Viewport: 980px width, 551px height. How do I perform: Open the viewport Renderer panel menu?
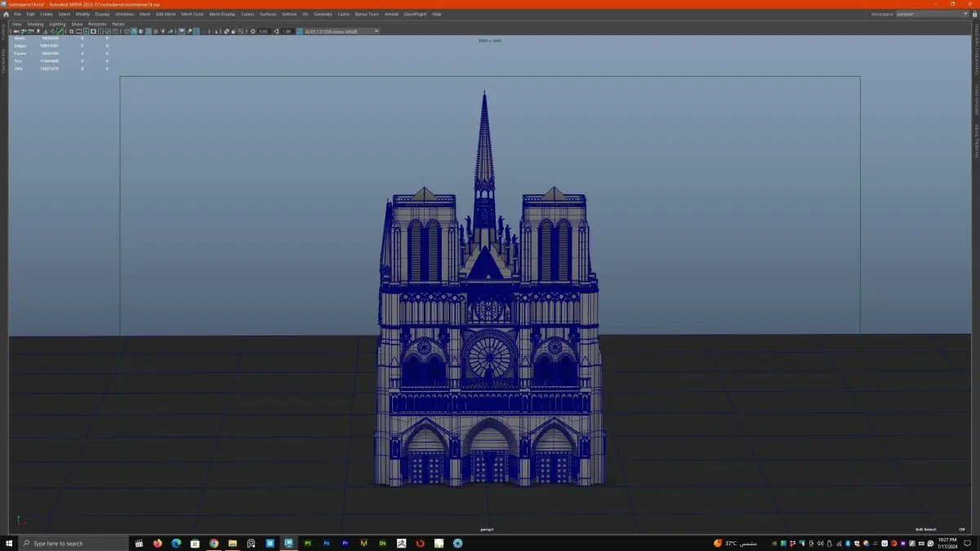pyautogui.click(x=97, y=24)
